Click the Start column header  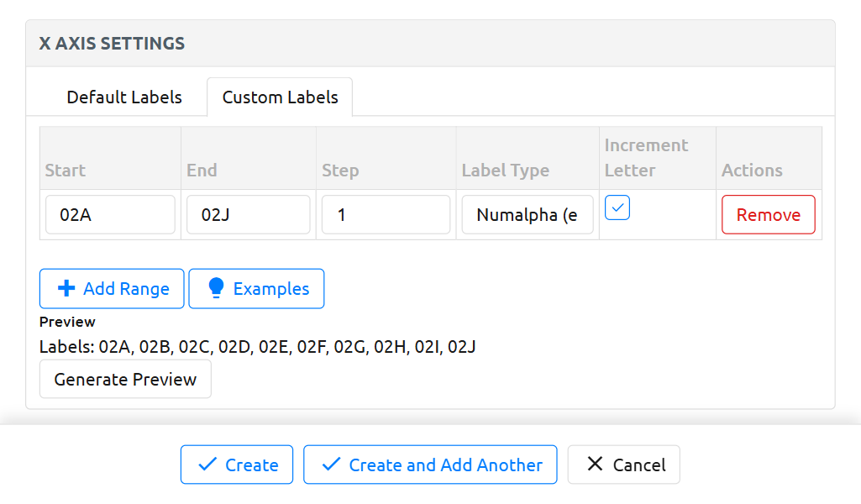pos(66,171)
